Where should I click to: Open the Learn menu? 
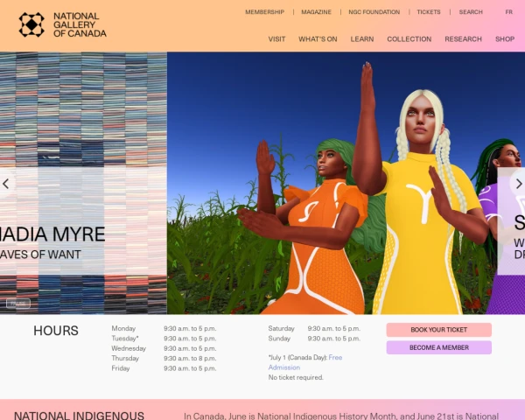(x=362, y=39)
